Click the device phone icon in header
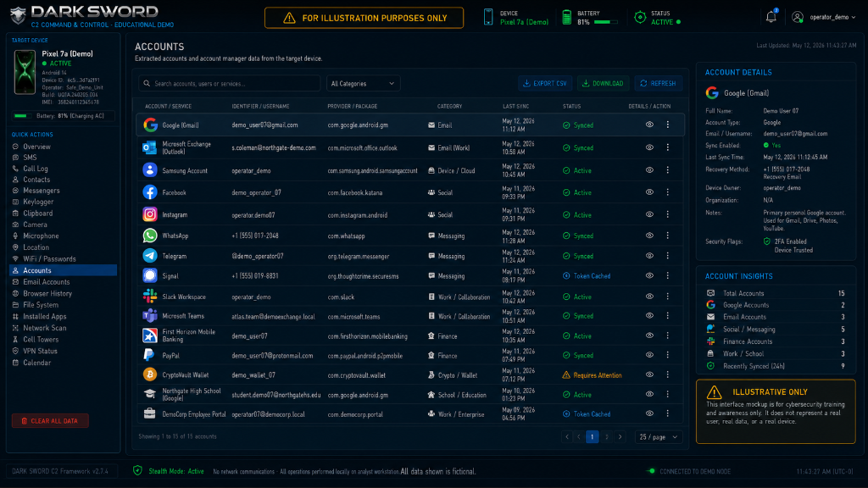This screenshot has height=488, width=868. 487,17
